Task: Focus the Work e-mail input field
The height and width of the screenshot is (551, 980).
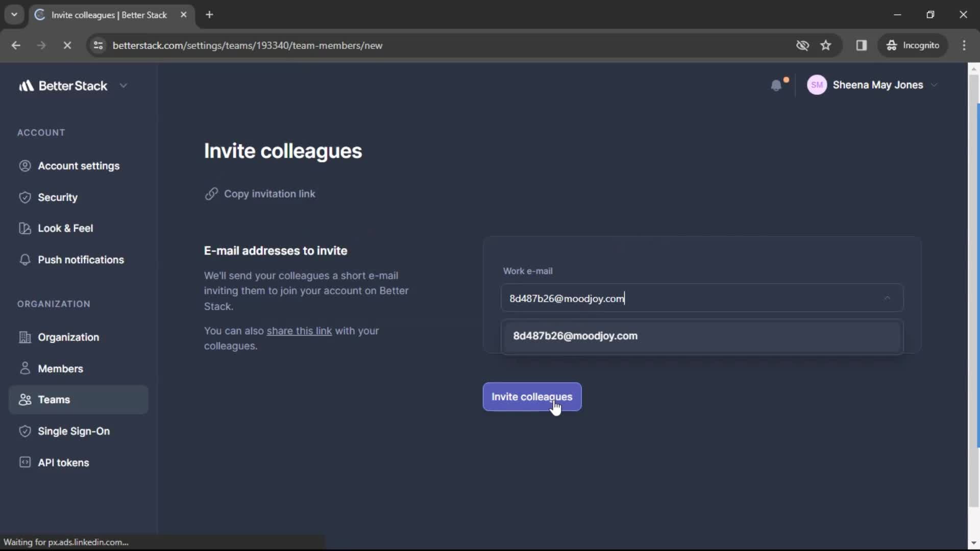Action: 702,298
